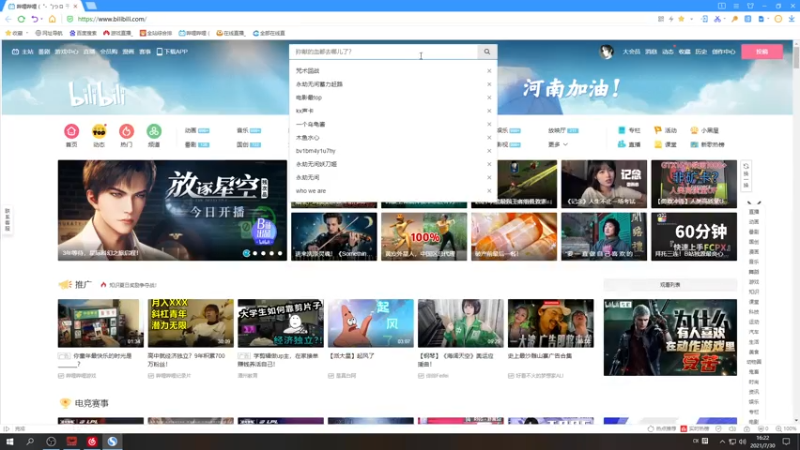Viewport: 800px width, 450px height.
Task: Open the 电竞赛事 section heading
Action: coord(91,403)
